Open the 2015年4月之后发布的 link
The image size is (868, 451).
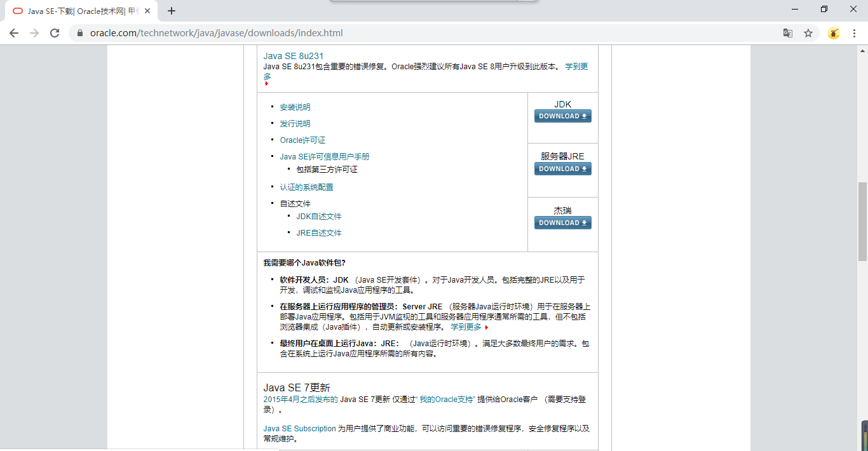point(301,400)
